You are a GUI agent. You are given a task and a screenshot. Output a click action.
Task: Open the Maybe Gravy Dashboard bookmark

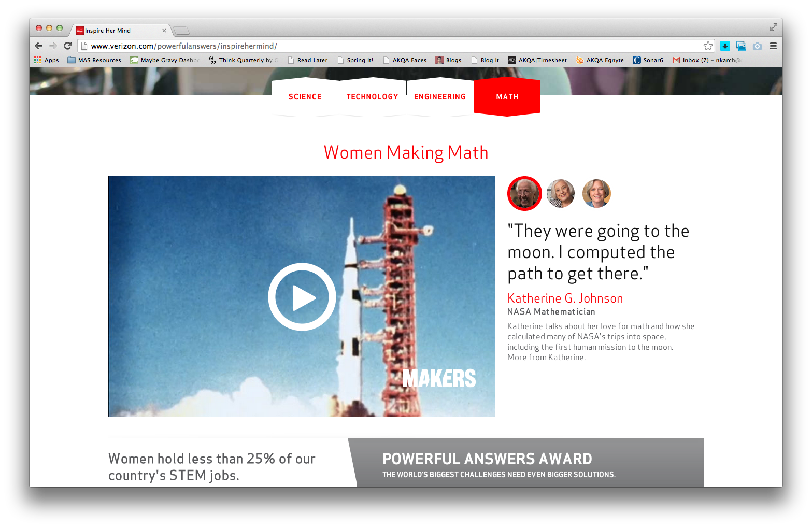pyautogui.click(x=165, y=60)
